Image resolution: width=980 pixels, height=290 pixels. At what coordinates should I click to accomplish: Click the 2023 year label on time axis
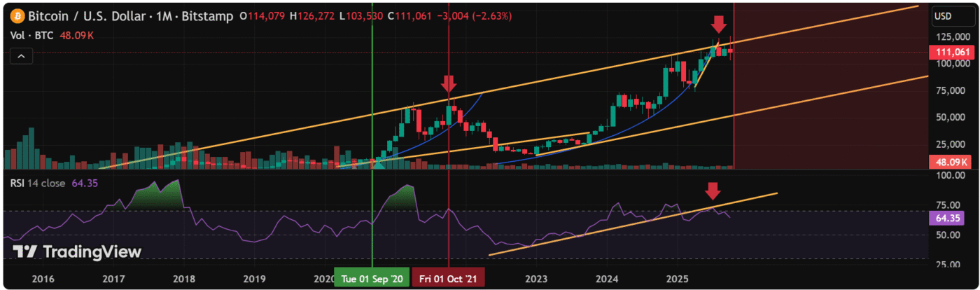point(535,278)
